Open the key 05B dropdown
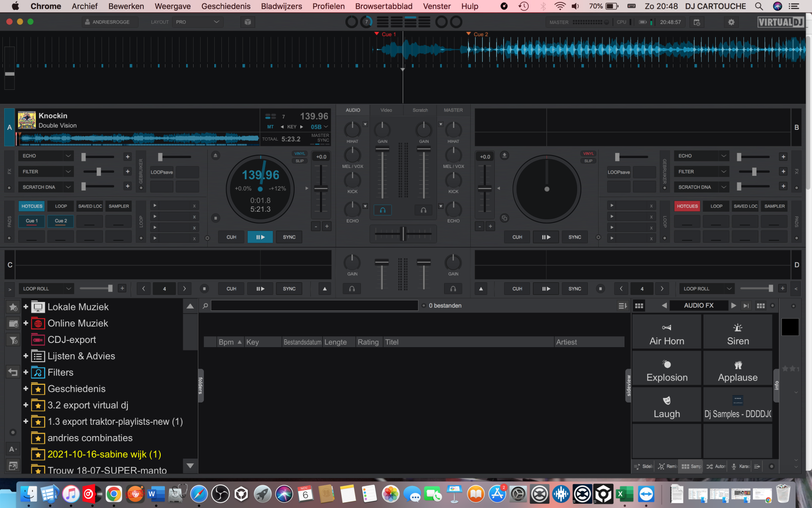This screenshot has height=508, width=812. pos(319,127)
